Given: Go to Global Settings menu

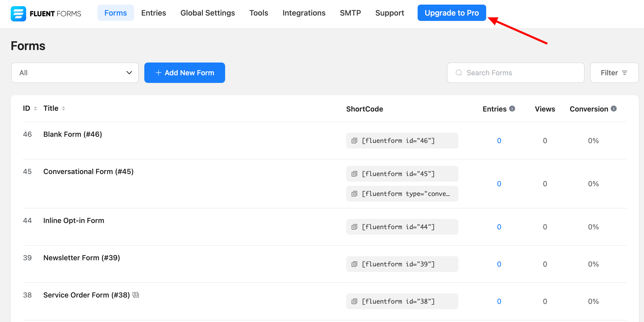Looking at the screenshot, I should (208, 13).
